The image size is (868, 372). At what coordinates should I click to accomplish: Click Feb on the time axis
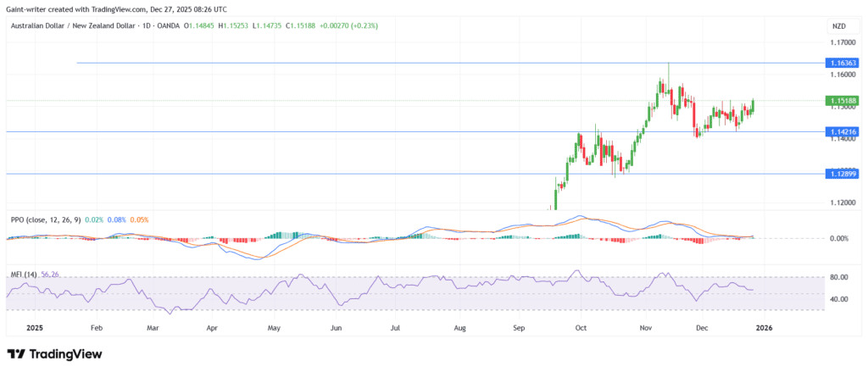click(x=97, y=328)
